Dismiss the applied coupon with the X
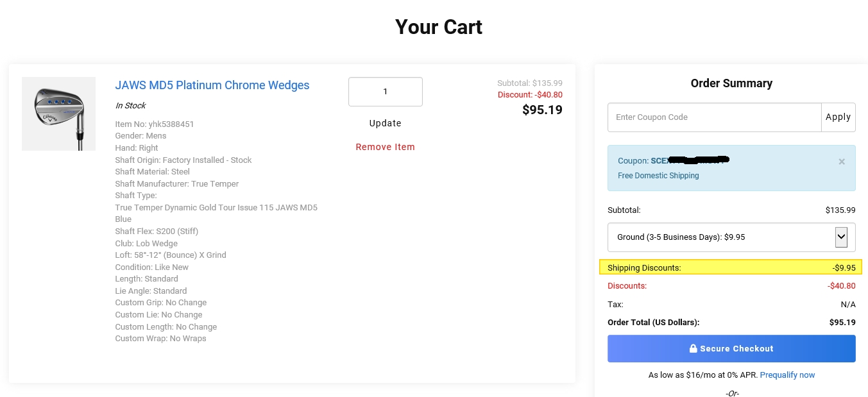The image size is (868, 397). coord(842,162)
